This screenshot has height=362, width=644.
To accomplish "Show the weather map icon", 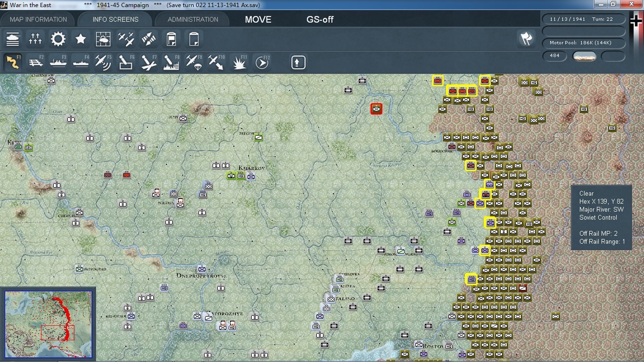I will pos(103,39).
